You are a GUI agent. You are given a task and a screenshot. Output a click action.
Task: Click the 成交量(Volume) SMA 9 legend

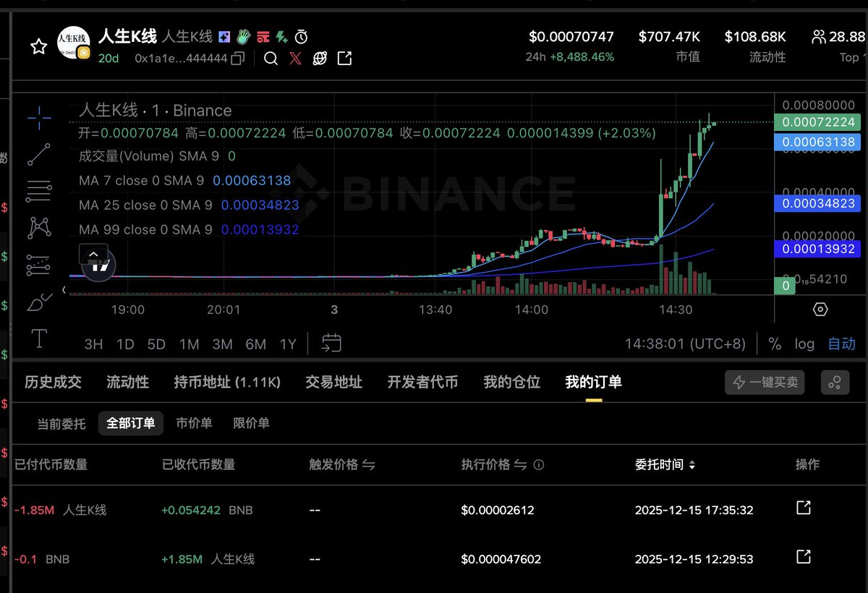(157, 156)
